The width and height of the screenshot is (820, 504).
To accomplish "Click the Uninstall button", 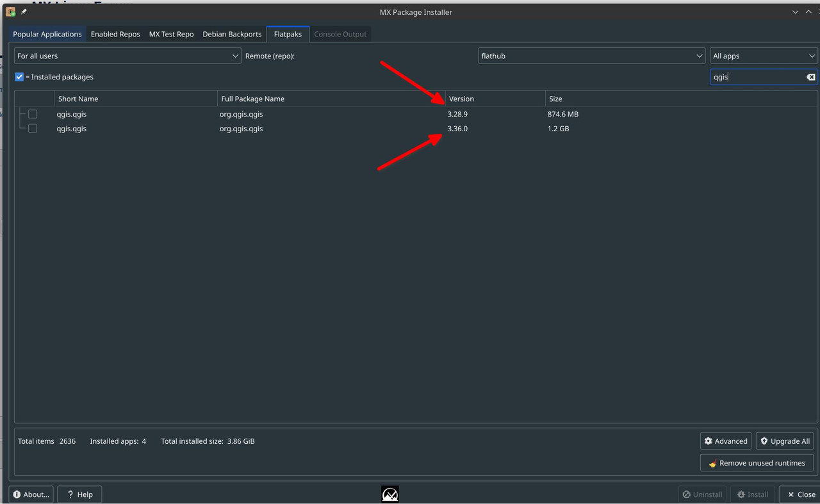I will (703, 494).
